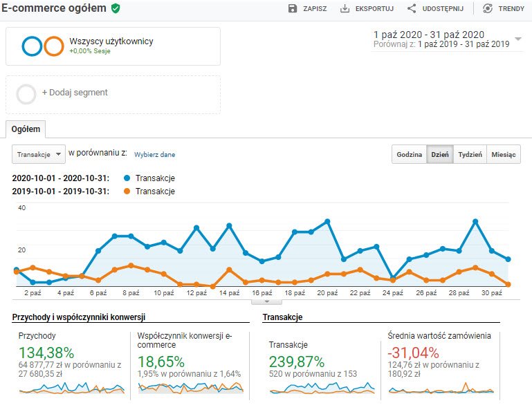Open the Trendy insights icon
The image size is (532, 412).
[488, 8]
